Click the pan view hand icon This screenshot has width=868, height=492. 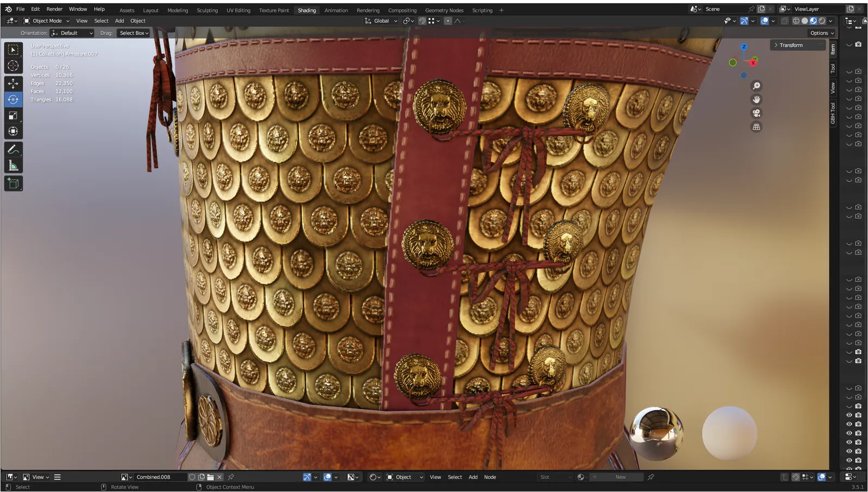[x=756, y=99]
